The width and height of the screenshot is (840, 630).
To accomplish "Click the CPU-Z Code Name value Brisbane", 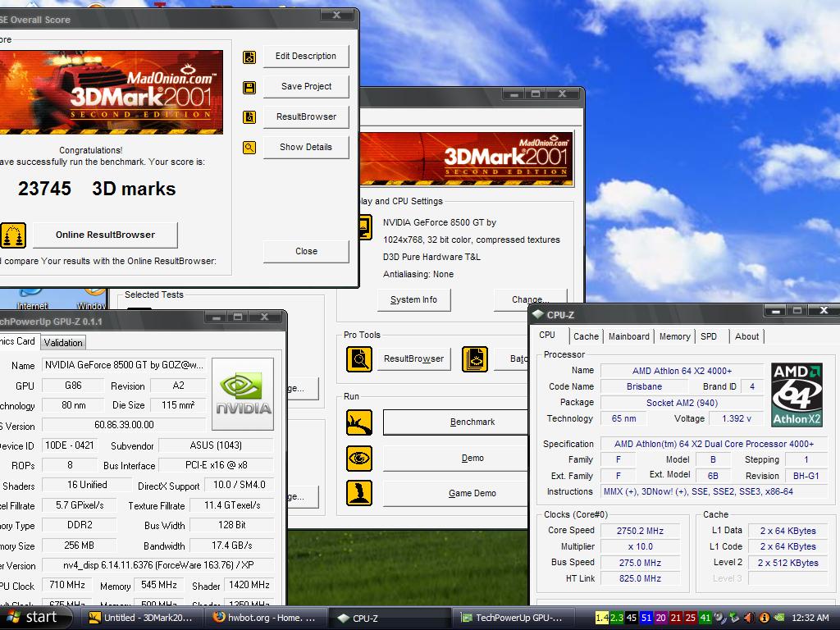I will pyautogui.click(x=645, y=386).
